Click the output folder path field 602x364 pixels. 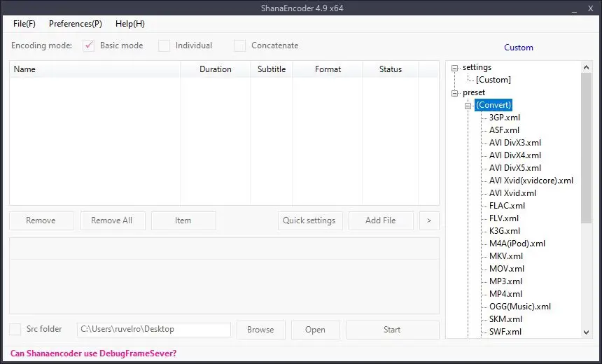pos(154,330)
